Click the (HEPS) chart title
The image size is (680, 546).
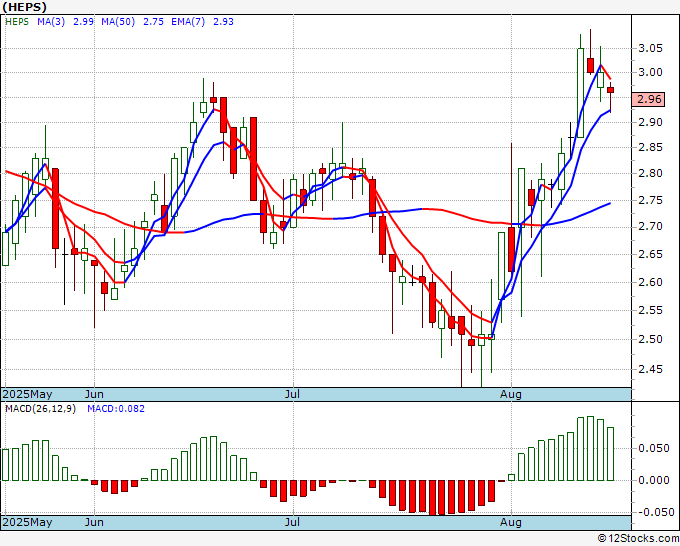pos(24,7)
